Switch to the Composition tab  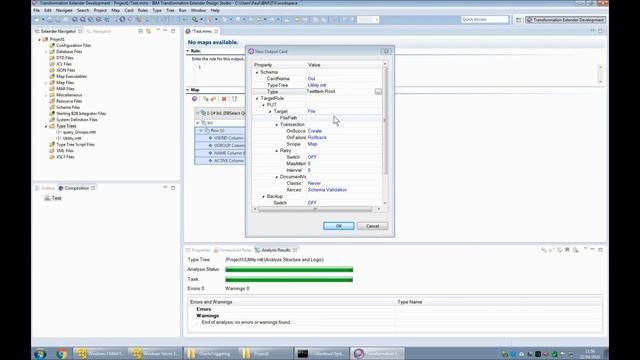click(x=76, y=188)
